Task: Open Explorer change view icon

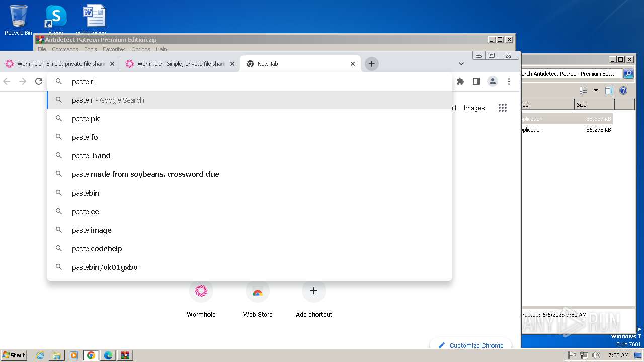Action: coord(584,90)
